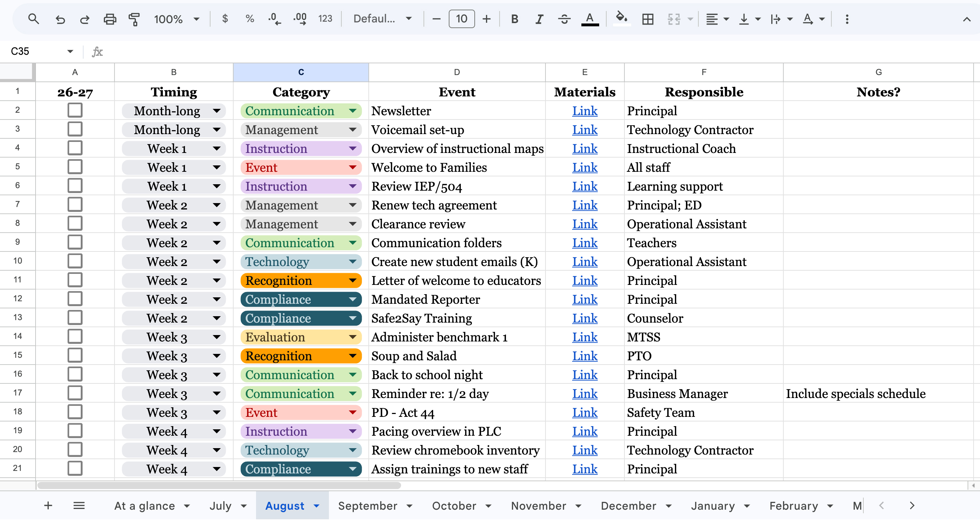Add a new sheet
The height and width of the screenshot is (520, 980).
(48, 506)
